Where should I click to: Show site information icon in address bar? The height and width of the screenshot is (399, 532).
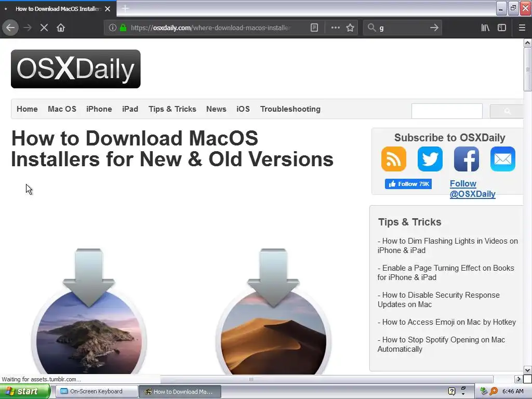click(x=112, y=28)
